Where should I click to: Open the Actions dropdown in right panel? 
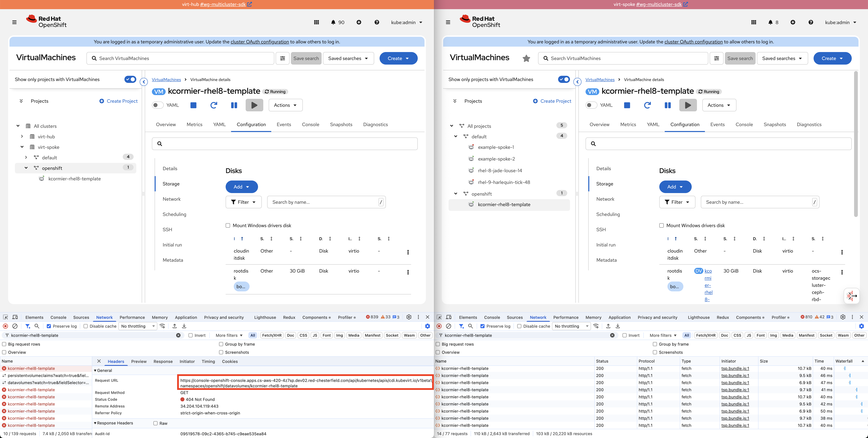[x=719, y=105]
